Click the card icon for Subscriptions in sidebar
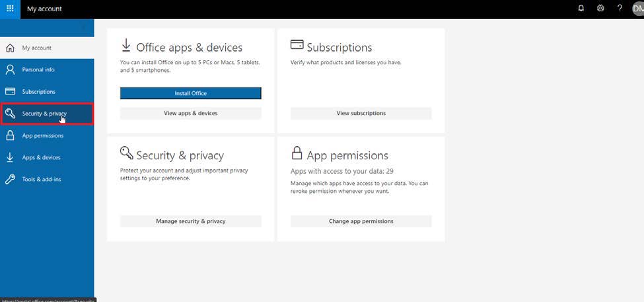Image resolution: width=644 pixels, height=302 pixels. [x=11, y=92]
